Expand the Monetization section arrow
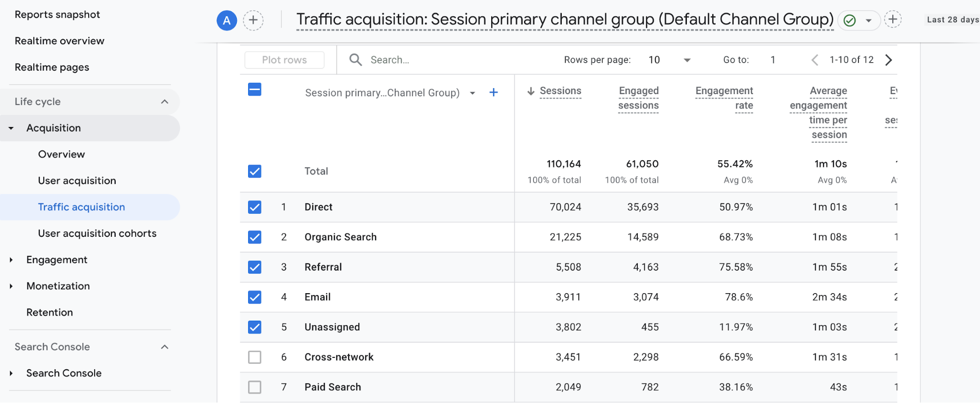The image size is (980, 403). (11, 286)
